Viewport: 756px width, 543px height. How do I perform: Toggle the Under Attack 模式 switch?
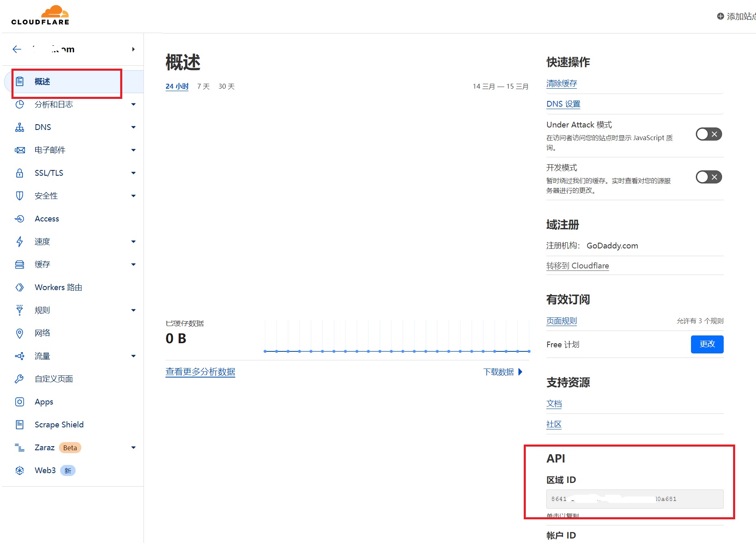(x=709, y=134)
